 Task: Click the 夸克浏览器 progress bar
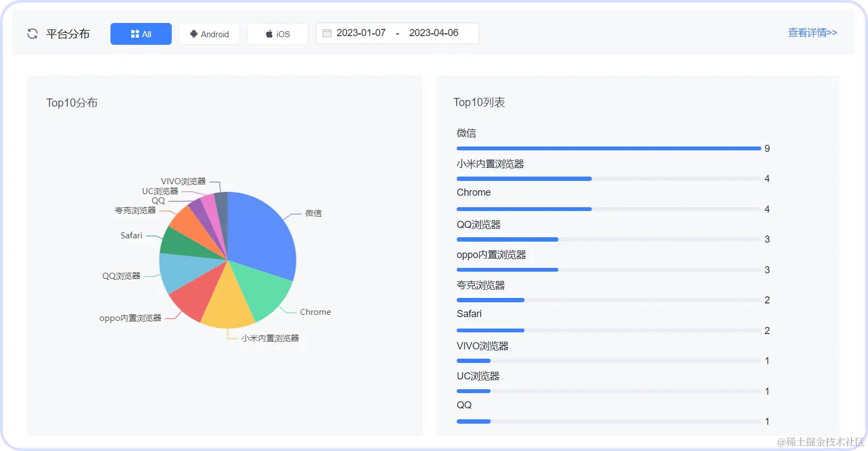609,300
